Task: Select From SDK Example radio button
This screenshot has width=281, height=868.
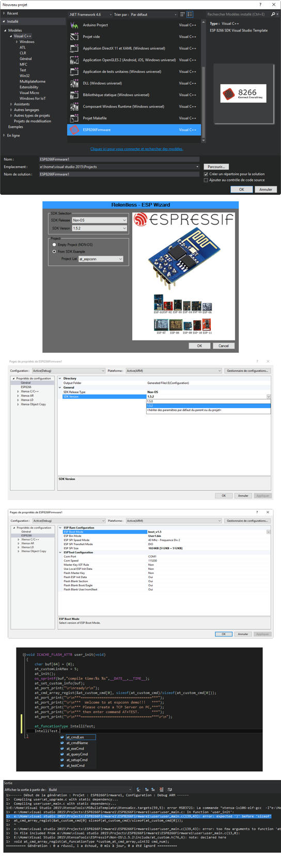Action: click(x=54, y=251)
